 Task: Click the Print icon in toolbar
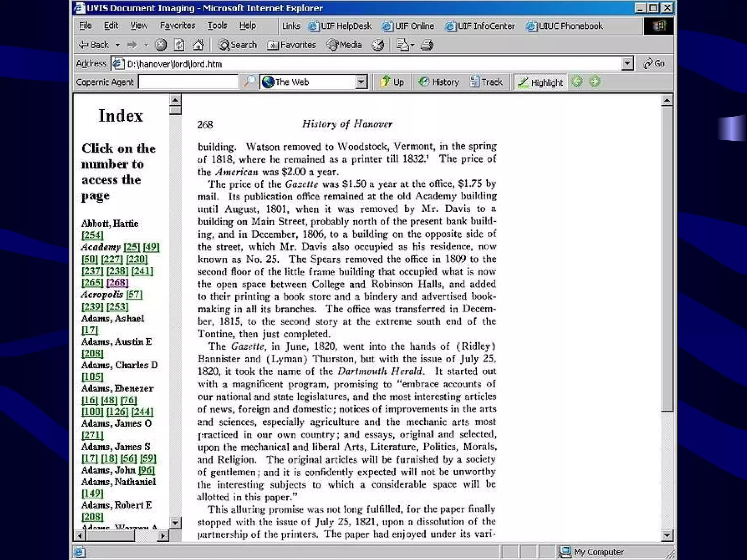427,45
